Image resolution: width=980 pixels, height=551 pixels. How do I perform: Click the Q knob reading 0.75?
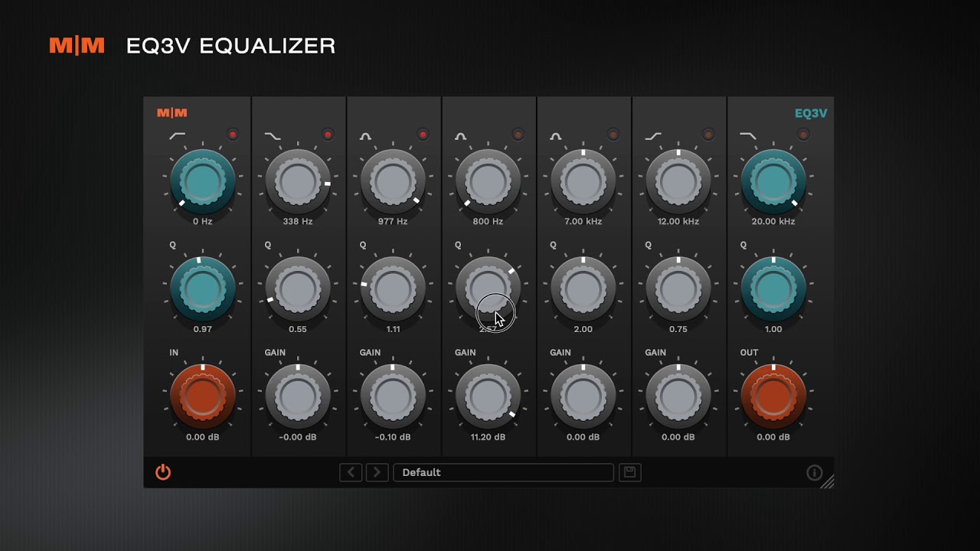point(678,289)
